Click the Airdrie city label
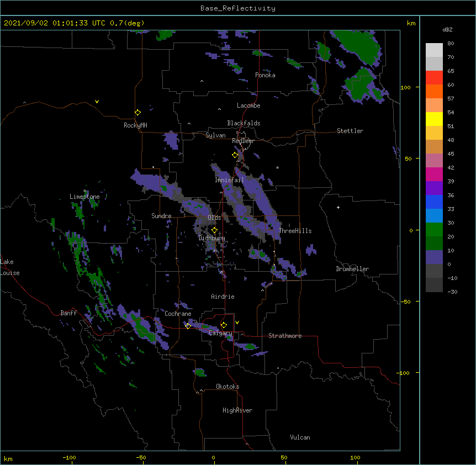The width and height of the screenshot is (476, 465). point(223,297)
